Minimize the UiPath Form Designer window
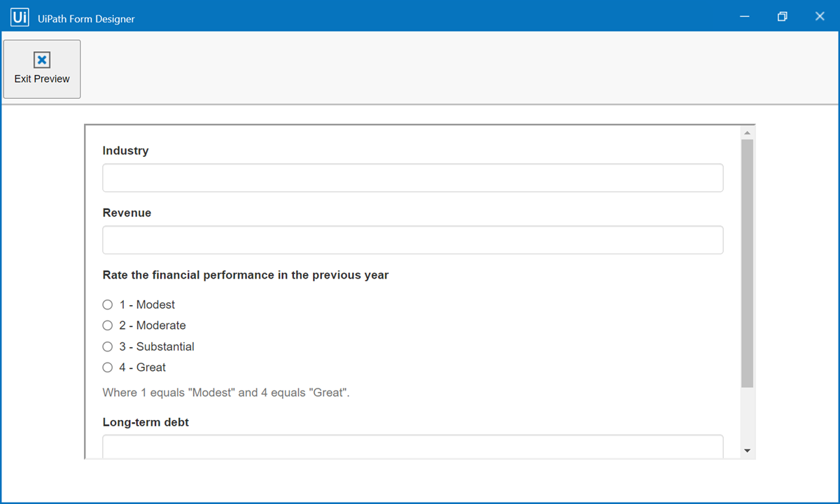Viewport: 840px width, 504px height. click(x=745, y=16)
